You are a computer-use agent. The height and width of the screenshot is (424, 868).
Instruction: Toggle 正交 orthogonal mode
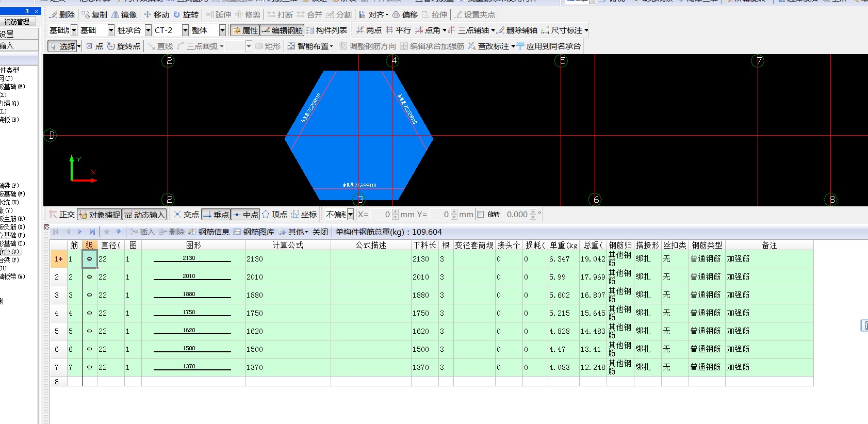62,214
